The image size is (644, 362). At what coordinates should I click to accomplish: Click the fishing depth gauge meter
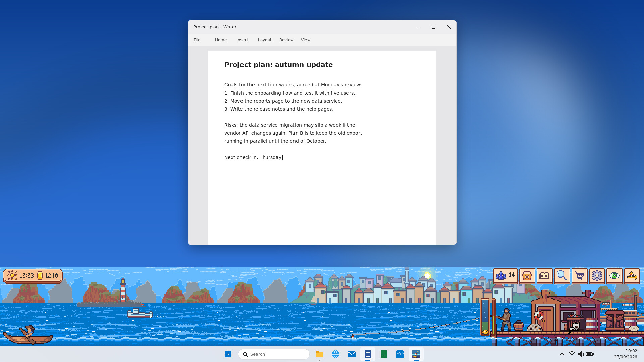(485, 317)
